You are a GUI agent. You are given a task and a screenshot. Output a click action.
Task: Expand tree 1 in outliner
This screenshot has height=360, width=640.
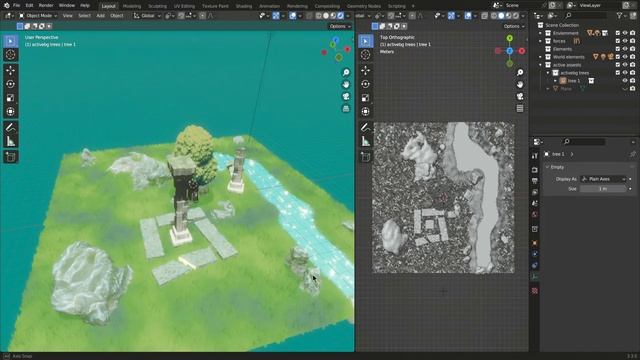click(x=556, y=81)
